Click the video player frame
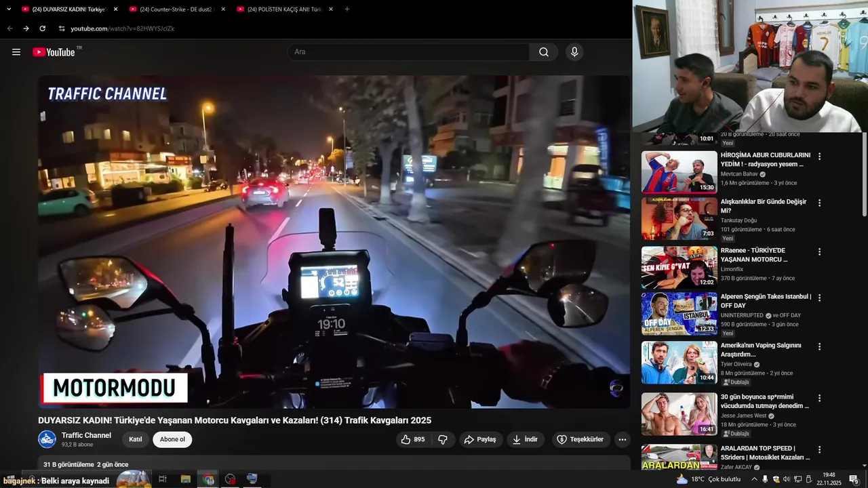This screenshot has height=488, width=868. click(x=334, y=241)
